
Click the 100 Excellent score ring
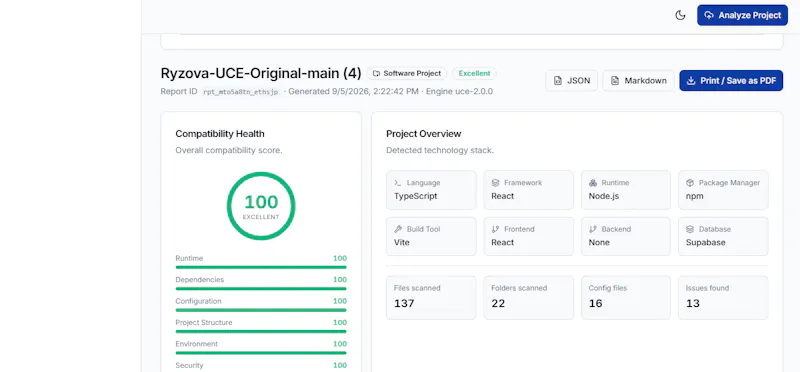(261, 206)
